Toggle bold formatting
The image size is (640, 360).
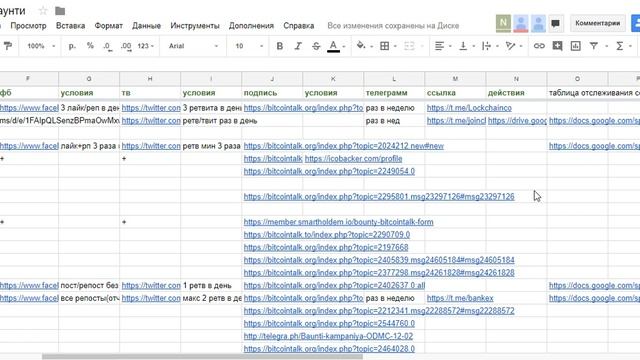coord(280,46)
